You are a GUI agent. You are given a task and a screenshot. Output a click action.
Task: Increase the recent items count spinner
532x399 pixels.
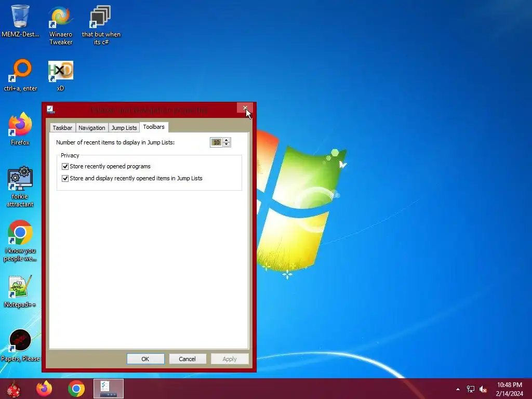point(227,140)
